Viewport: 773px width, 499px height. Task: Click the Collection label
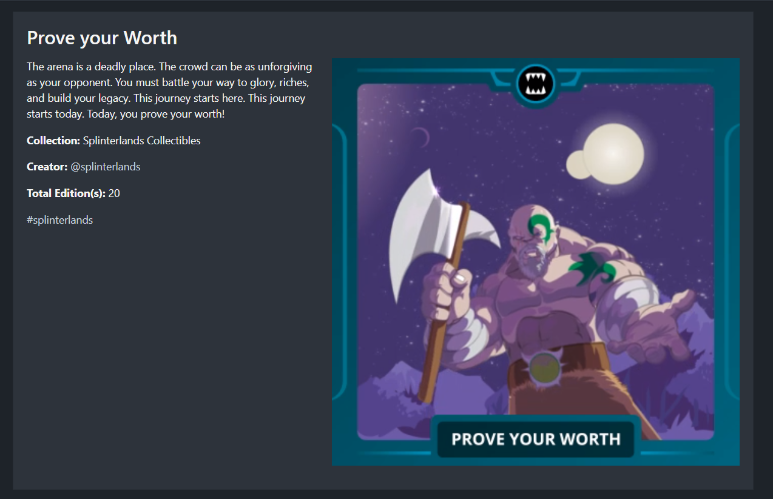coord(53,141)
